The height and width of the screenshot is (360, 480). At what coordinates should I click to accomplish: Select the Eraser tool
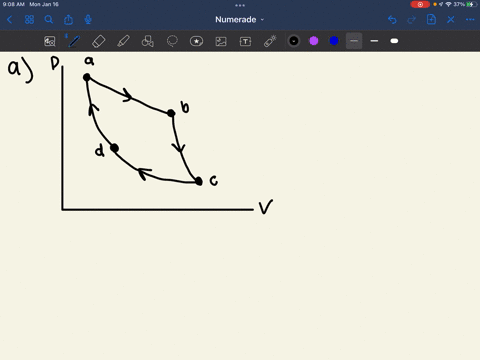coord(98,41)
